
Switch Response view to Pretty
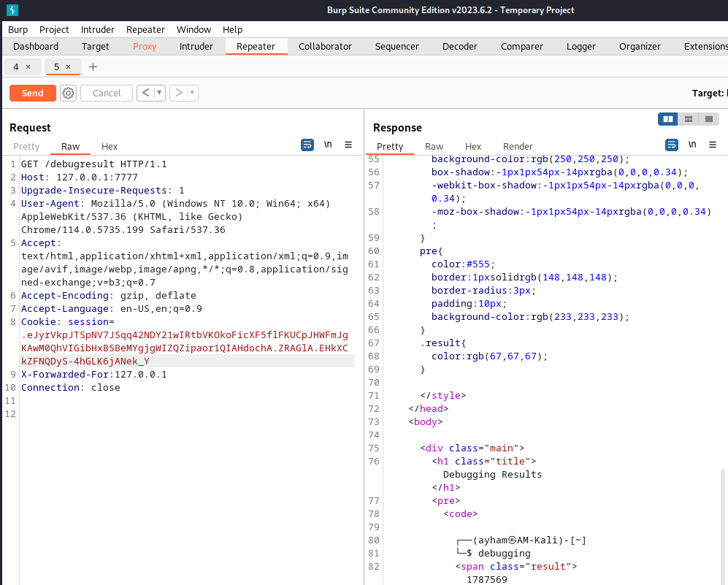coord(390,146)
